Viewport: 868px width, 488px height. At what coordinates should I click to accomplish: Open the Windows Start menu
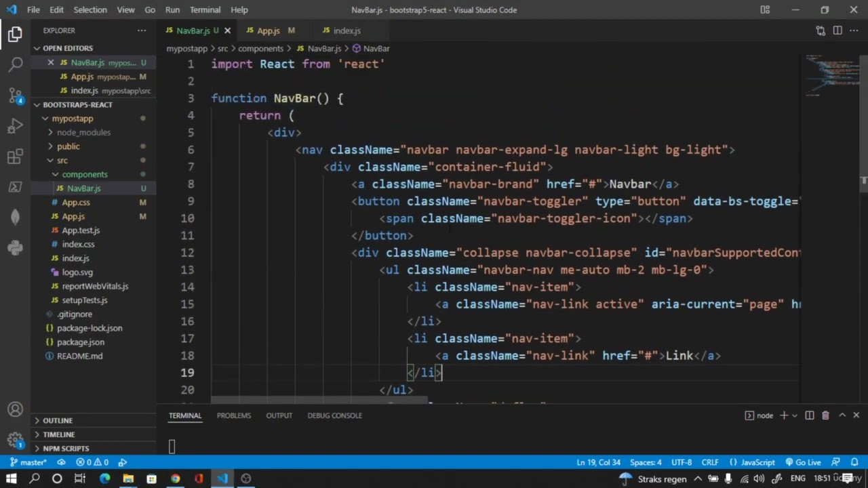(12, 479)
